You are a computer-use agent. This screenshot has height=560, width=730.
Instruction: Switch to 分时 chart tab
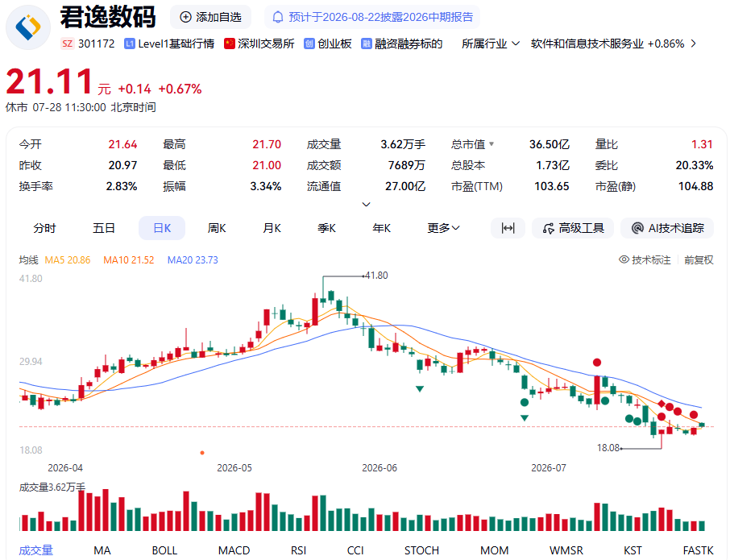click(x=44, y=228)
